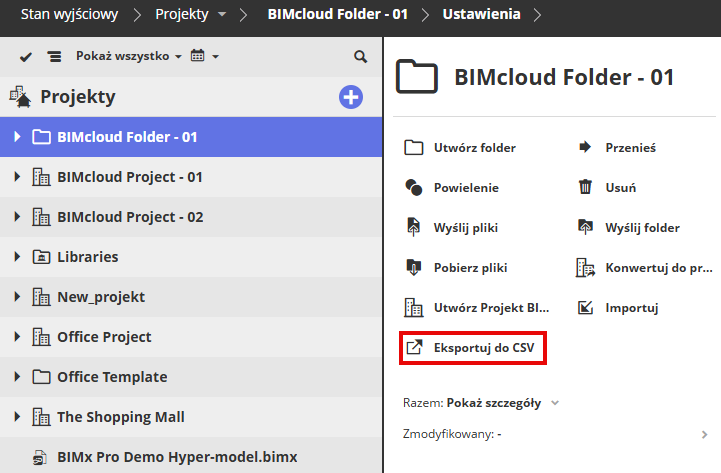This screenshot has width=721, height=473.
Task: Open Zmodyfikowany row right chevron
Action: pyautogui.click(x=704, y=434)
